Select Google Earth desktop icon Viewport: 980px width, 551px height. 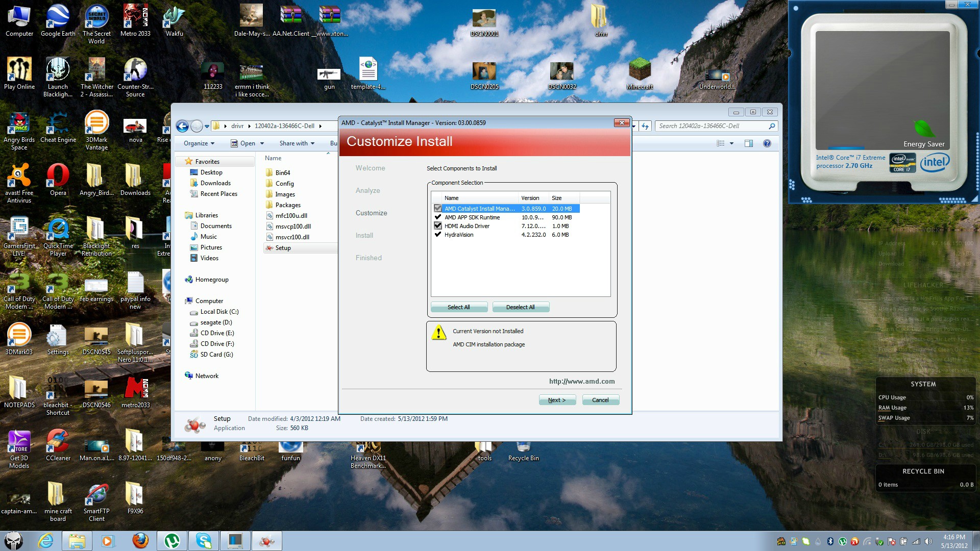click(x=58, y=20)
